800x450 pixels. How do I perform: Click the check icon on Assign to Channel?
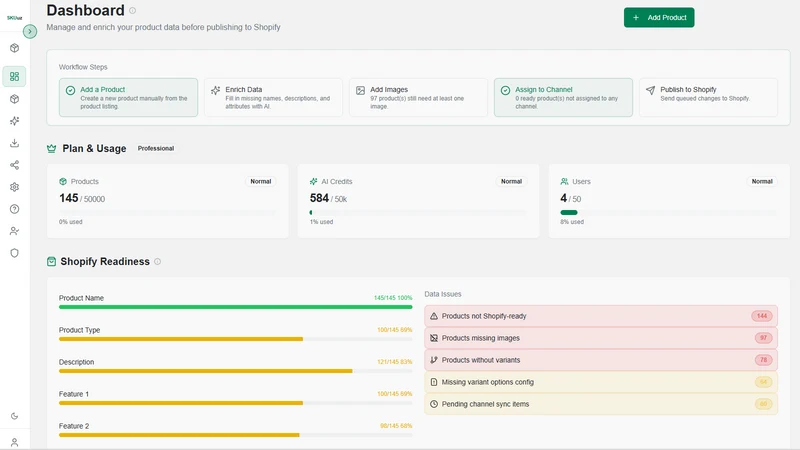click(505, 90)
